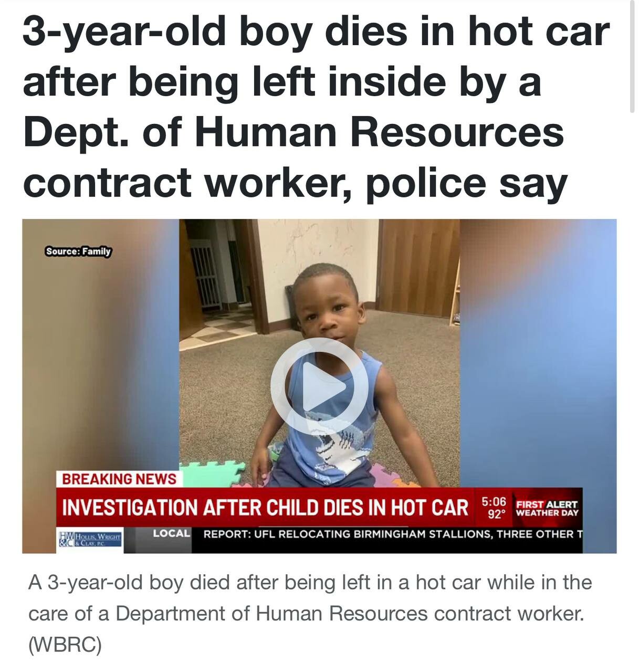Click the video caption text mentioning WBRC
The width and height of the screenshot is (639, 672).
[x=310, y=614]
